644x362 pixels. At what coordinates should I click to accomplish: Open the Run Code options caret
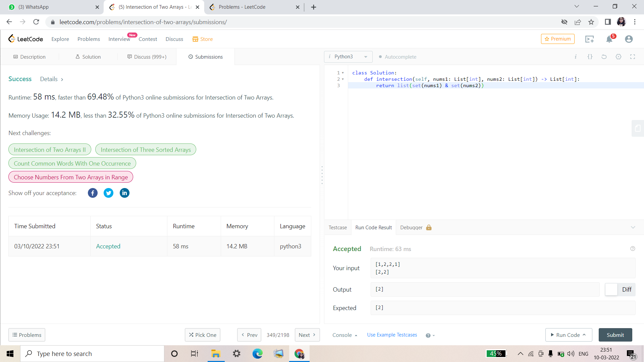[x=584, y=335]
